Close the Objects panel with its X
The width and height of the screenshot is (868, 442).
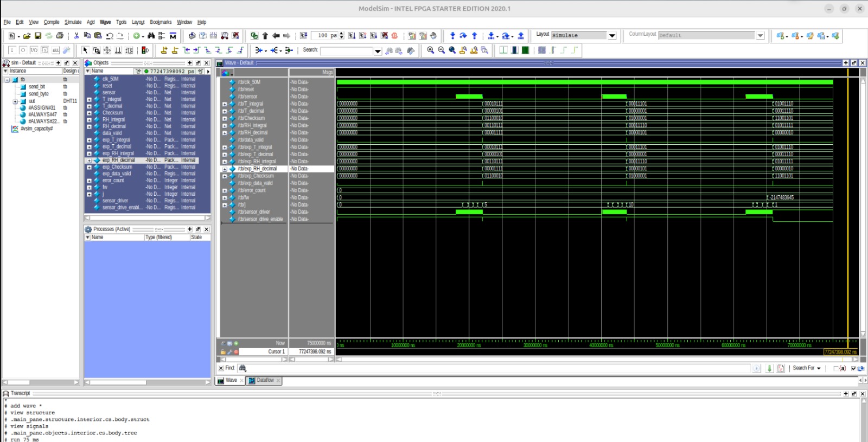pyautogui.click(x=206, y=63)
